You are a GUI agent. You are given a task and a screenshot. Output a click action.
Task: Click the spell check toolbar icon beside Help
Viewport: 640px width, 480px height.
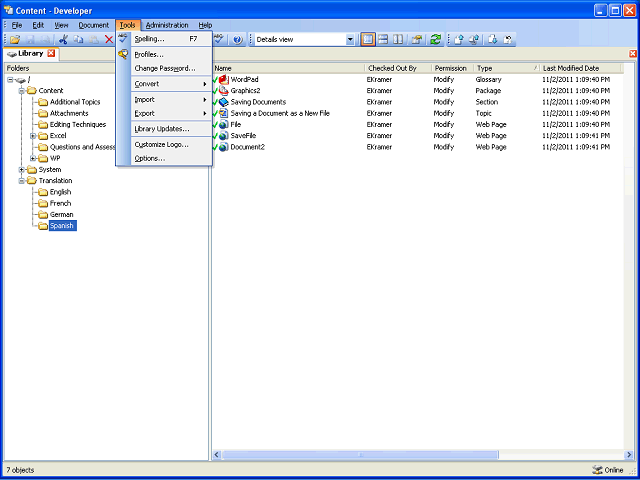(220, 40)
